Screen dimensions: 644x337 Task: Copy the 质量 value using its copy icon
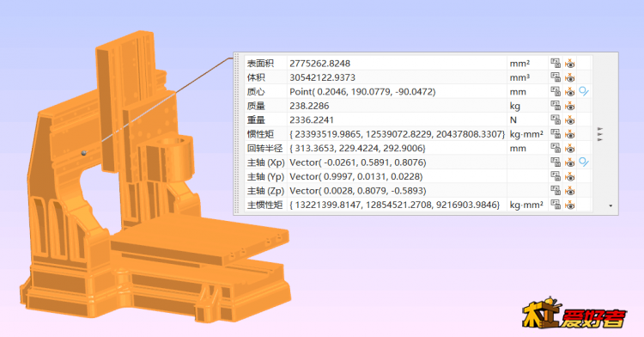pos(556,106)
